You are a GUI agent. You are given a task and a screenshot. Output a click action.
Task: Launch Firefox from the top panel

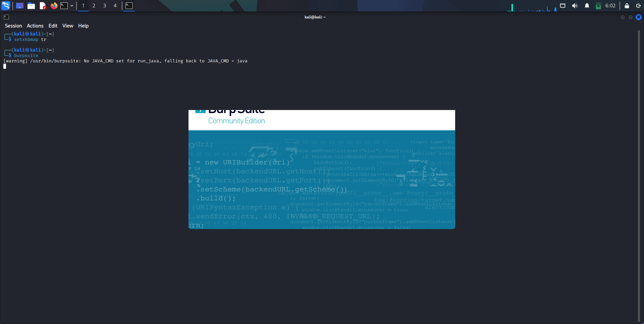point(54,6)
